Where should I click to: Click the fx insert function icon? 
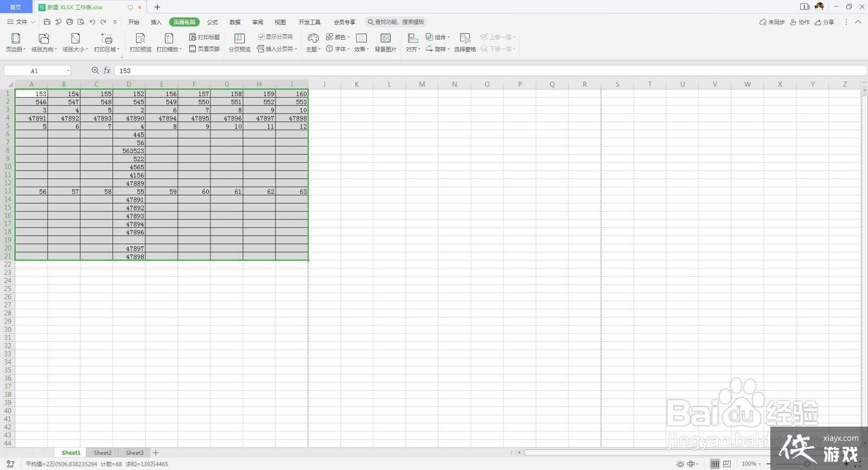coord(107,71)
